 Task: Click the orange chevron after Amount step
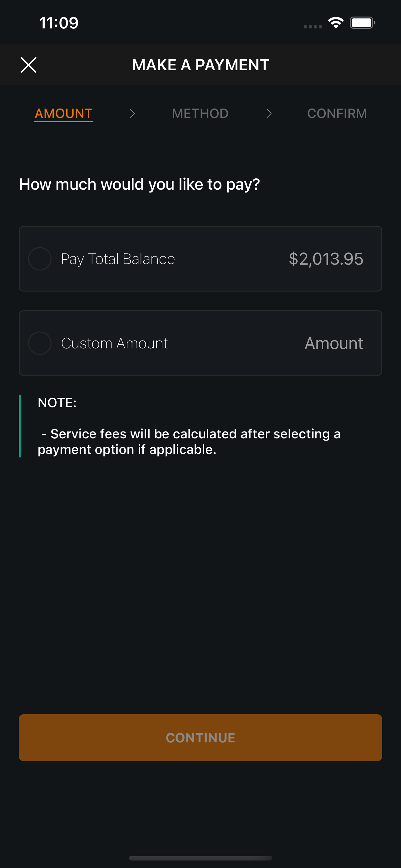point(132,113)
